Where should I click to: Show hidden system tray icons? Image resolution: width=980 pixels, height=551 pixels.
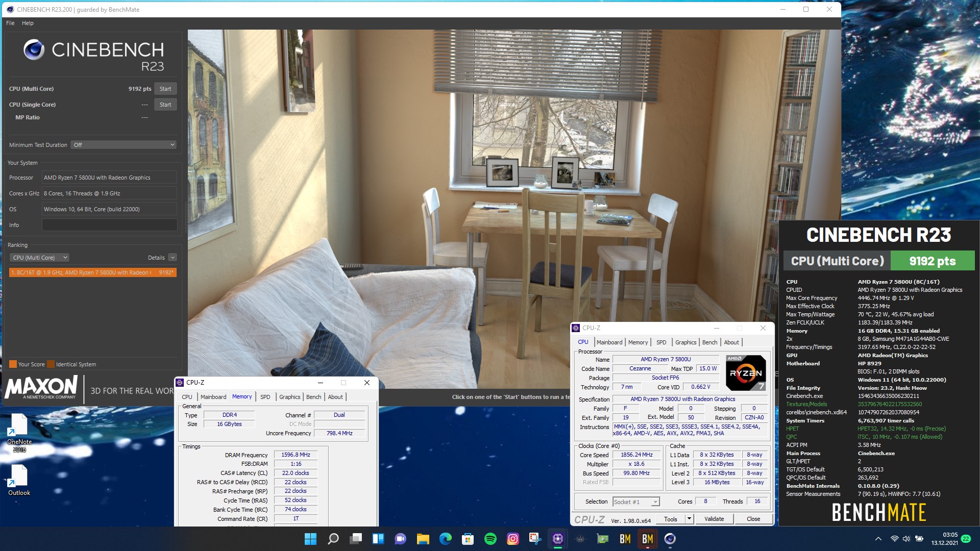point(878,539)
